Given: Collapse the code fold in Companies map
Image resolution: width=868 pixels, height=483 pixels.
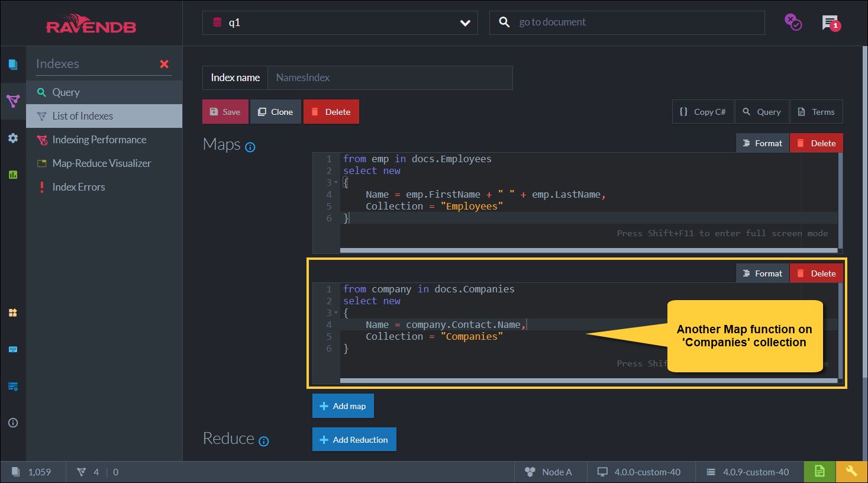Looking at the screenshot, I should tap(336, 313).
